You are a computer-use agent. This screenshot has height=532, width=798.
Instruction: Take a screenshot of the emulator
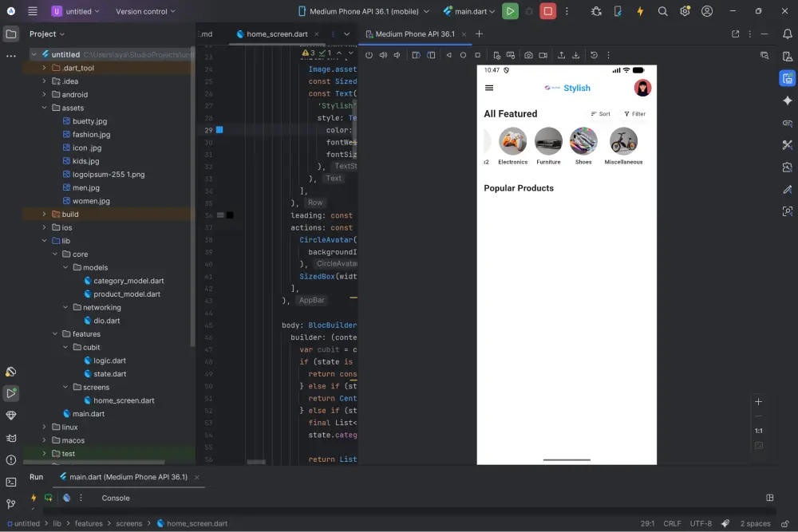click(x=527, y=54)
